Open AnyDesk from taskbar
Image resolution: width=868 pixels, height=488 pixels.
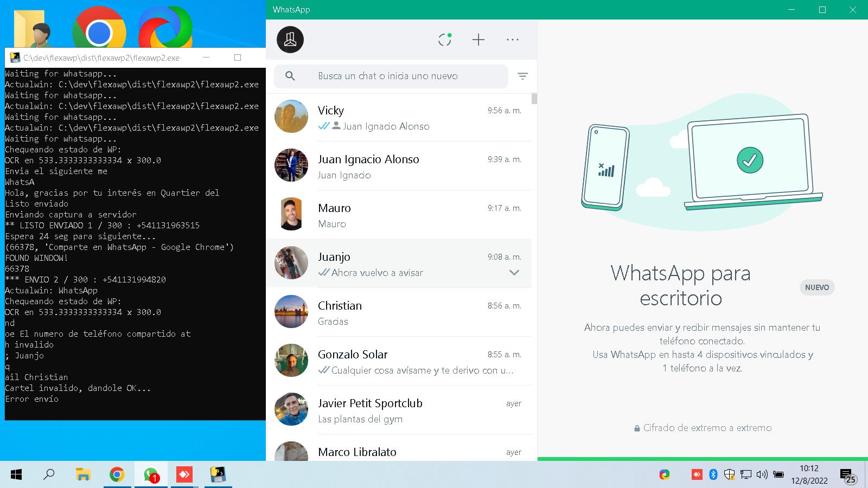[x=184, y=475]
